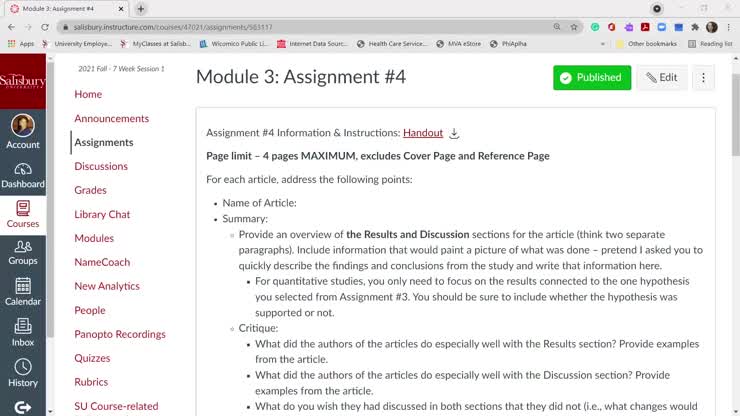Viewport: 740px width, 416px height.
Task: Open University Employee bookmark
Action: [77, 44]
